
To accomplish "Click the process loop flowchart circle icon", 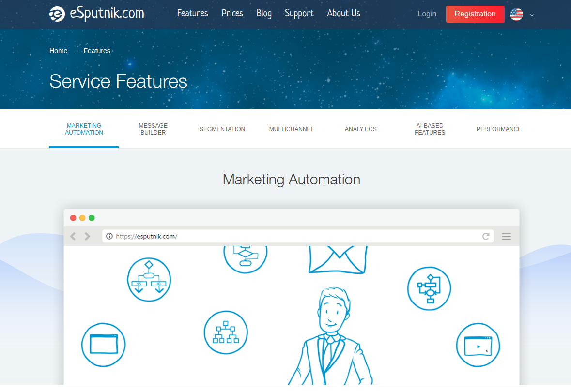I will click(430, 288).
